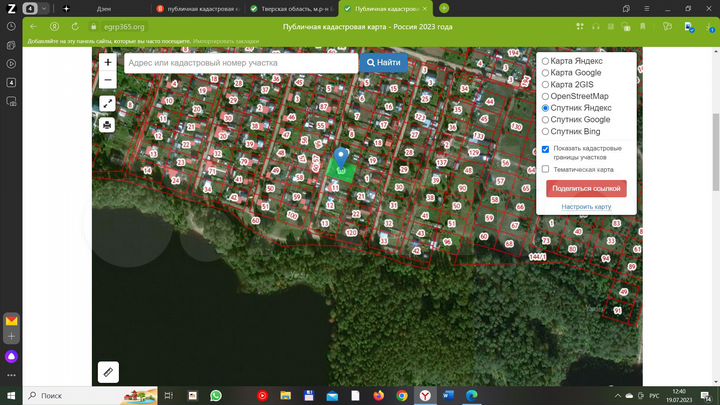Click the Поделиться ссылкой button
The image size is (720, 405).
coord(586,188)
